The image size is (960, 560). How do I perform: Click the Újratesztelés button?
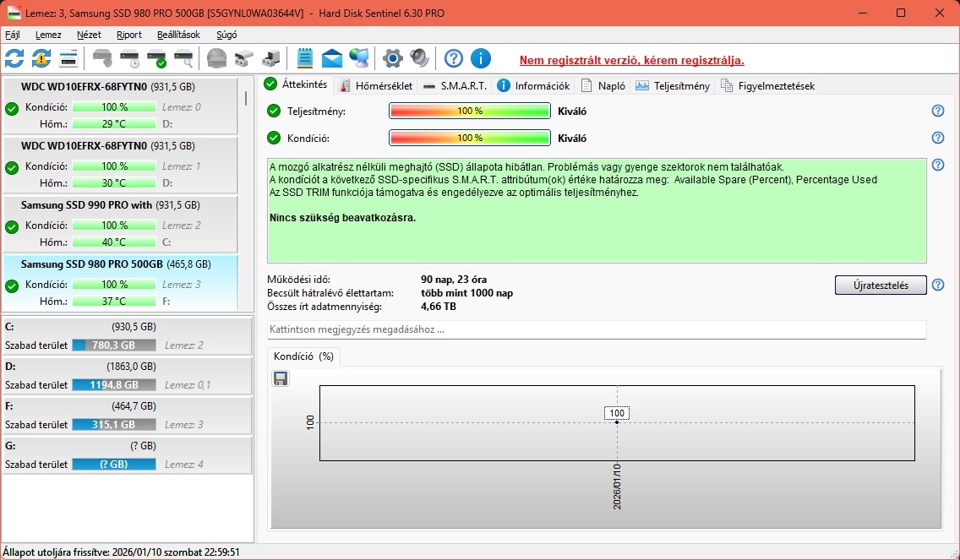click(x=881, y=285)
